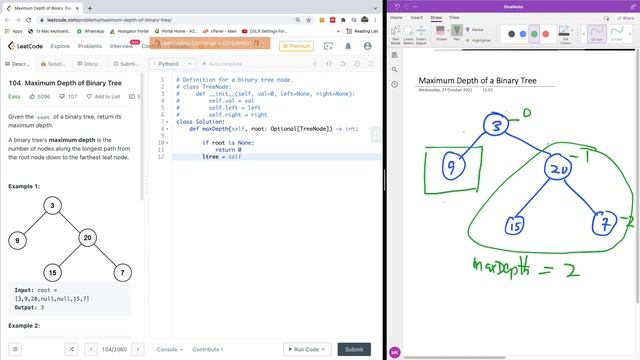This screenshot has width=640, height=360.
Task: Select the red ink color
Action: (546, 34)
